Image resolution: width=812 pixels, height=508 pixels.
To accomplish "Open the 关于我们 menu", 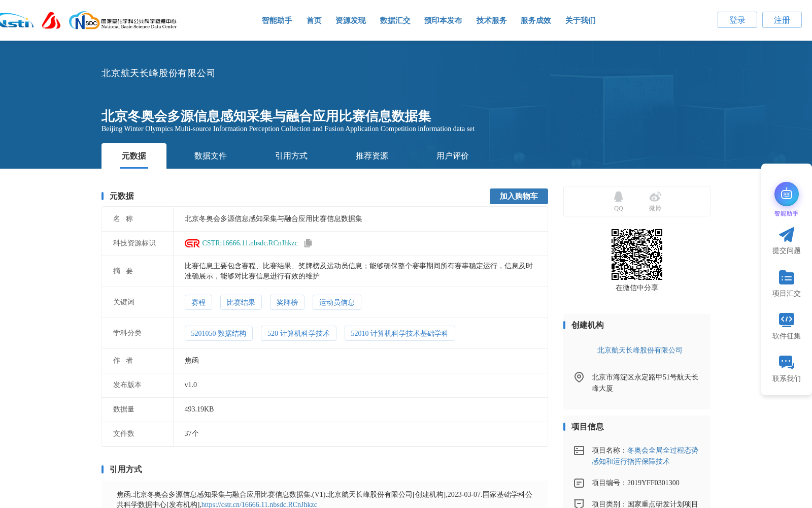I will [581, 20].
